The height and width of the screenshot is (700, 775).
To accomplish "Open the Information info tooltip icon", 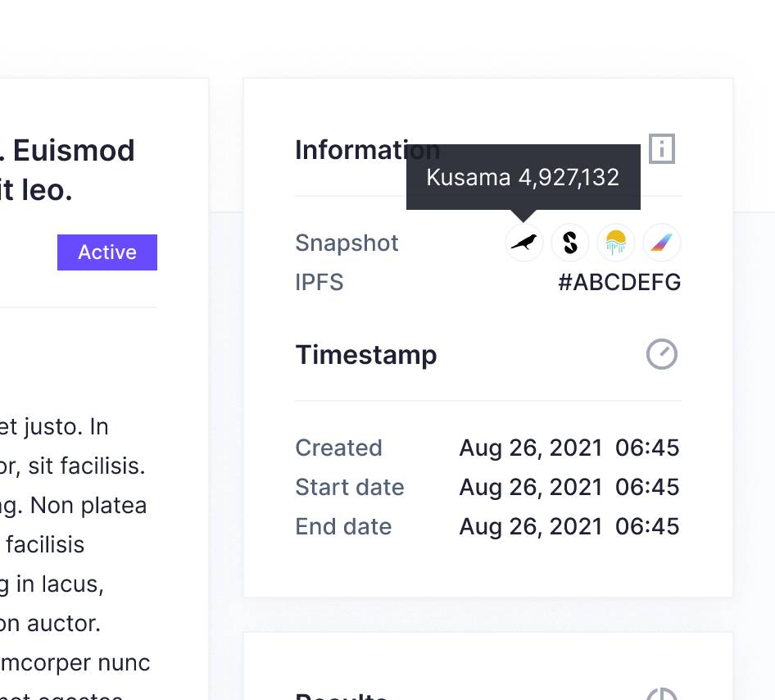I will [661, 149].
